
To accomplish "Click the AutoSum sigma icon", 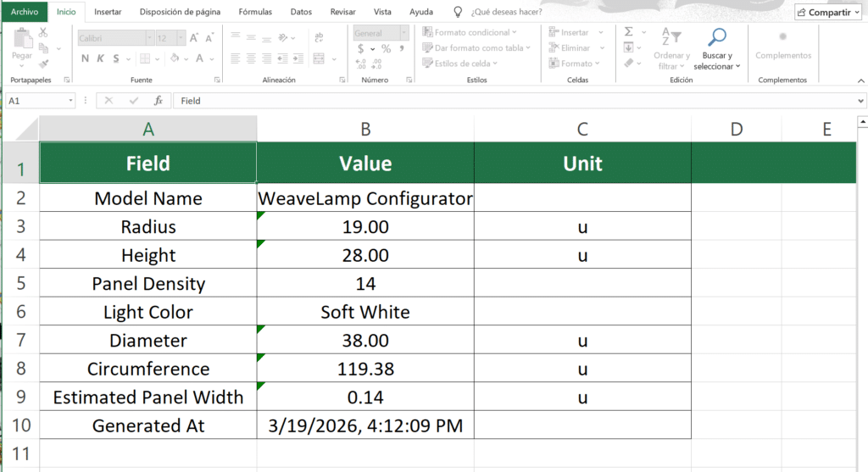I will 629,31.
